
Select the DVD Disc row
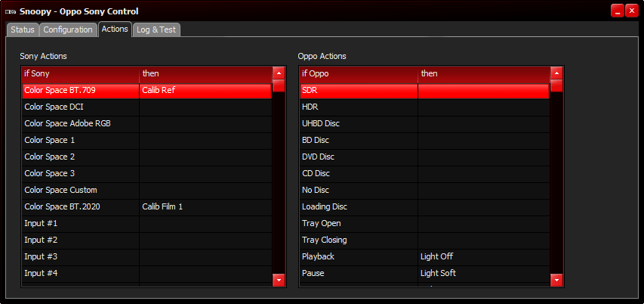click(x=425, y=157)
